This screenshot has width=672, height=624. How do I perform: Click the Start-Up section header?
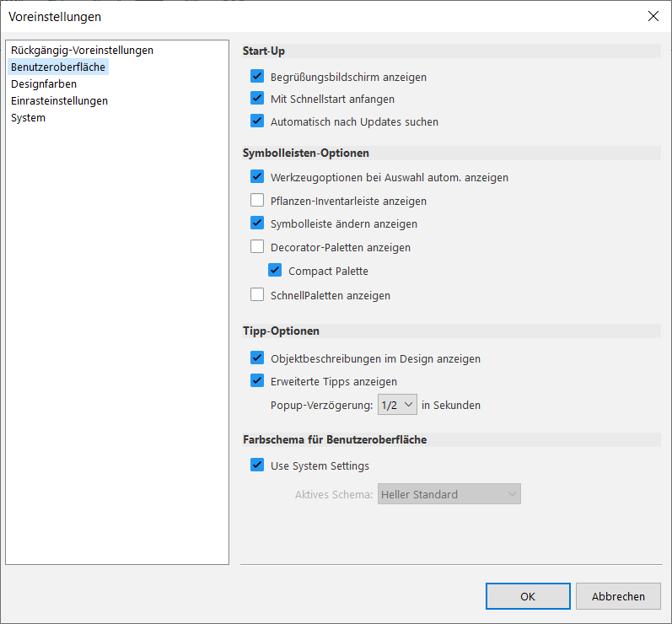(x=264, y=51)
